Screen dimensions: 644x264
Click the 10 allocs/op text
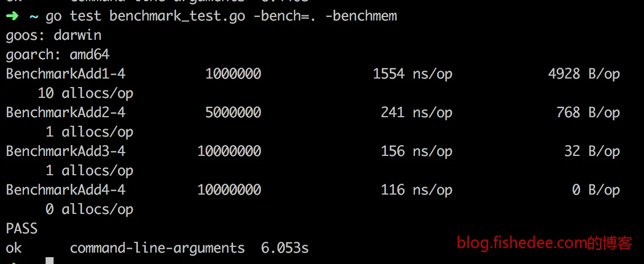85,94
